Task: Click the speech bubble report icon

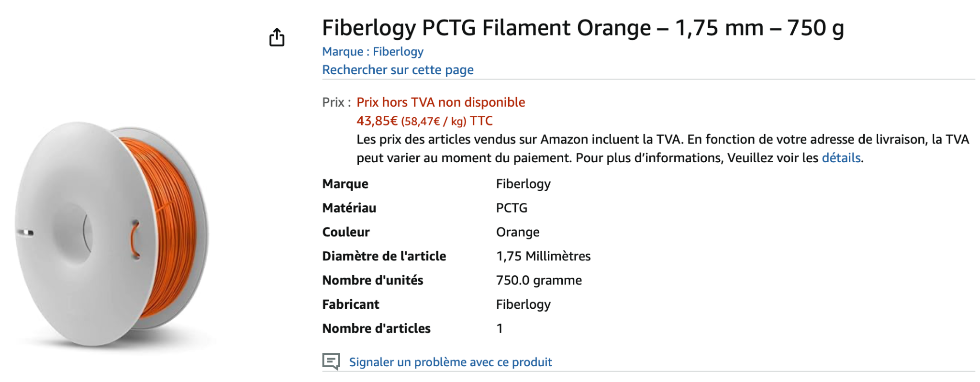Action: click(x=331, y=361)
